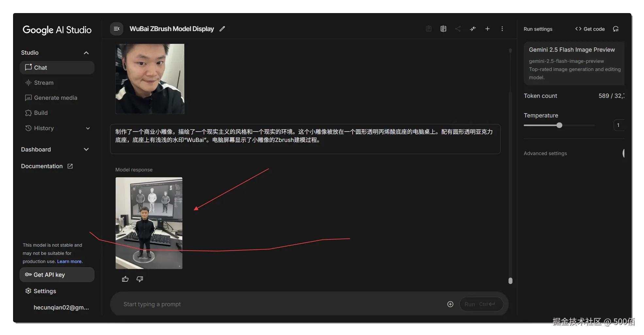Open the generated figurine image thumbnail

coord(149,223)
